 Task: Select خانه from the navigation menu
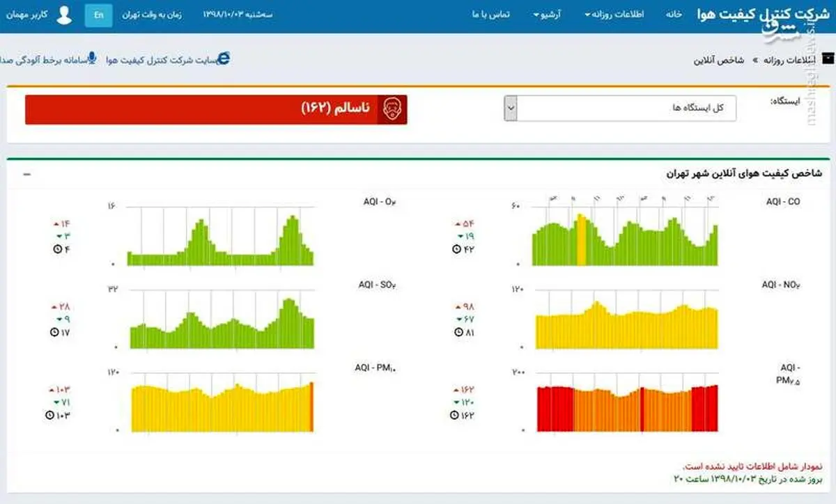pyautogui.click(x=672, y=14)
